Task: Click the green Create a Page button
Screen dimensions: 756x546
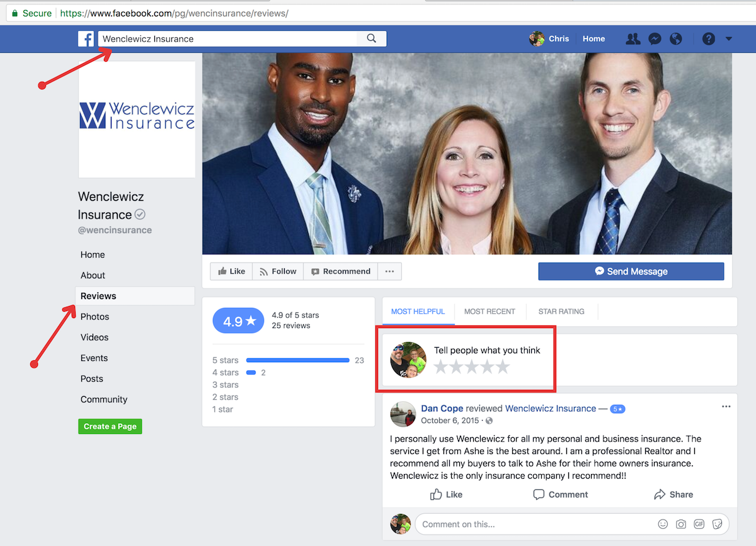Action: (x=110, y=426)
